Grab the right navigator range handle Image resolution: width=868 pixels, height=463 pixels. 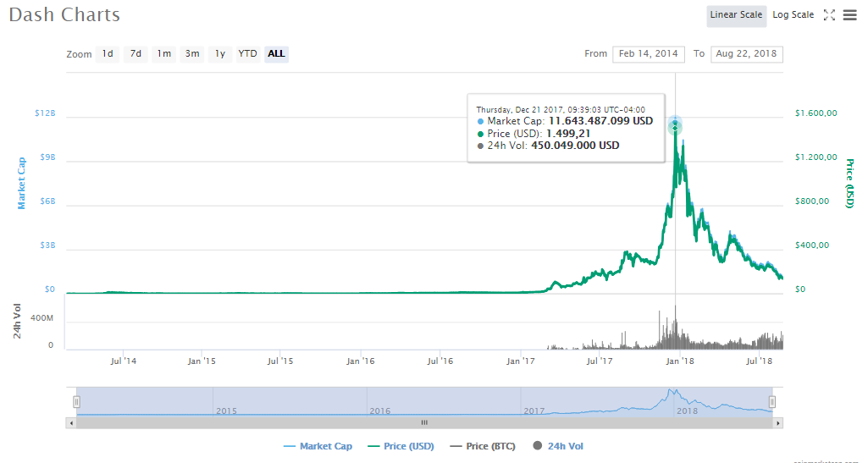(x=771, y=401)
